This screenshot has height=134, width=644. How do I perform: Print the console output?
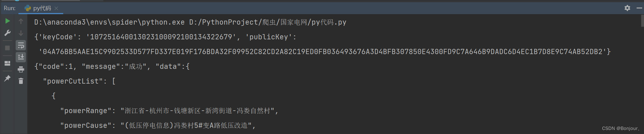[21, 69]
